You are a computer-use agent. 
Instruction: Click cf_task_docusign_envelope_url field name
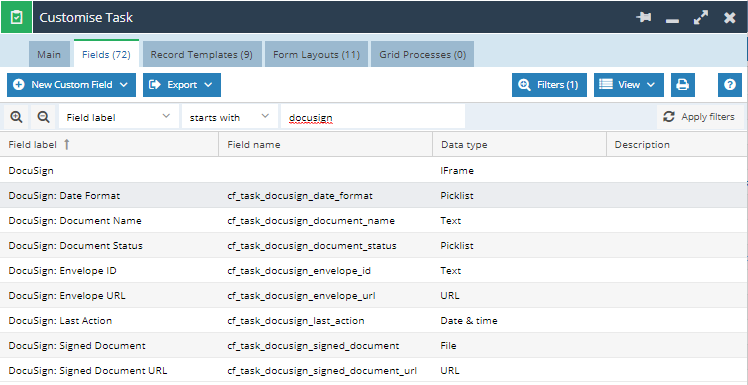click(x=301, y=295)
